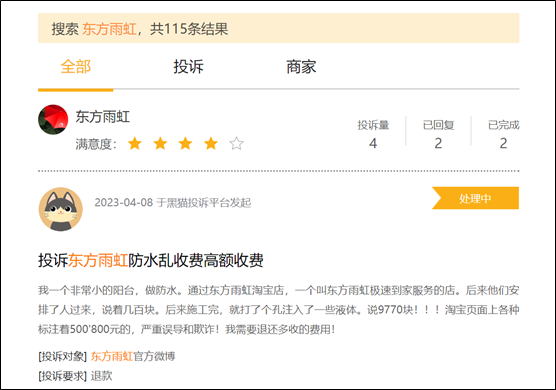This screenshot has width=556, height=390.
Task: Click the 处理中 status badge
Action: pos(475,198)
